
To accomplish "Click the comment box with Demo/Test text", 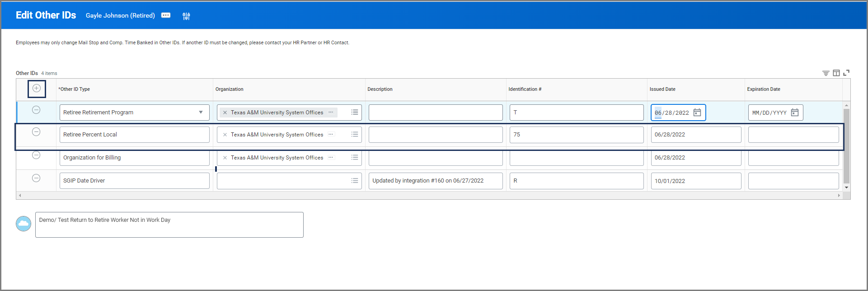I will (x=169, y=225).
